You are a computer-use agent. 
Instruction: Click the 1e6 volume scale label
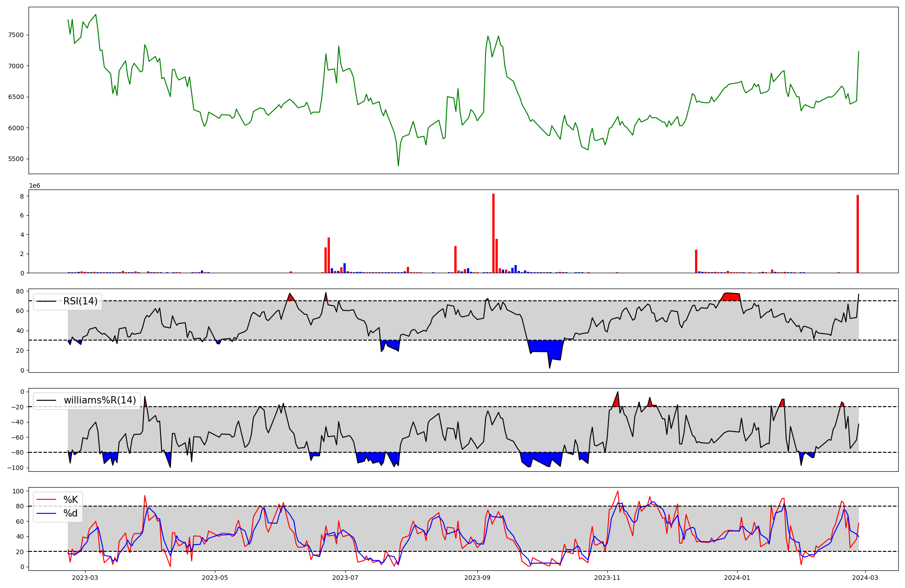tap(35, 186)
